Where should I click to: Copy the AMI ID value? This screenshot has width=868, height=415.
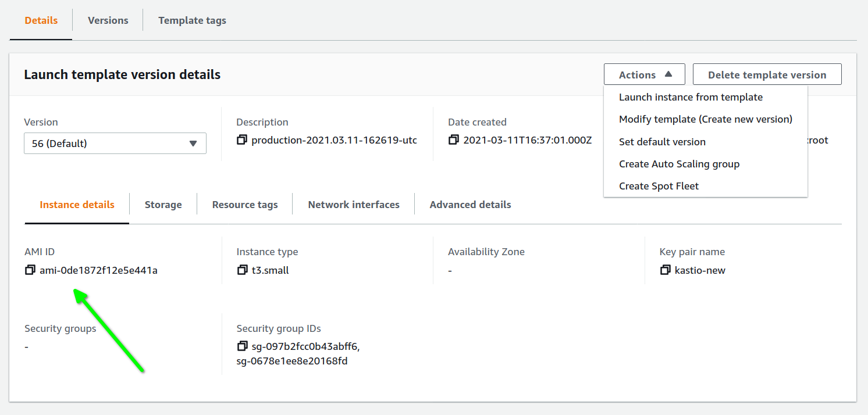click(x=30, y=270)
